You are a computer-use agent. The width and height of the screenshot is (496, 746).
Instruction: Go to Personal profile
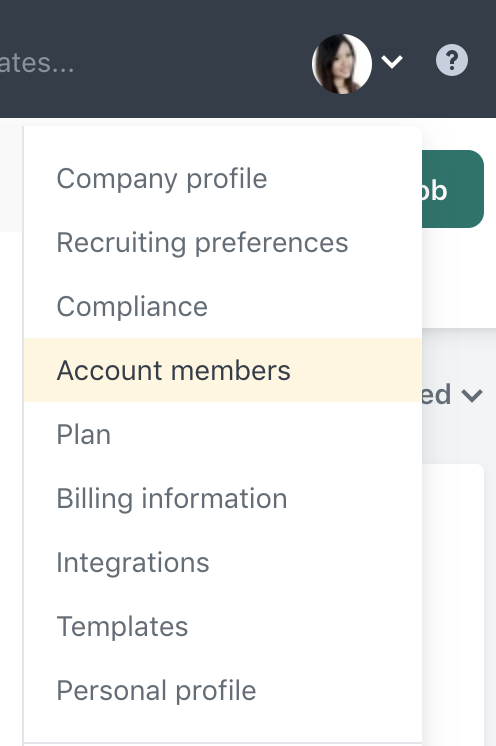[156, 690]
